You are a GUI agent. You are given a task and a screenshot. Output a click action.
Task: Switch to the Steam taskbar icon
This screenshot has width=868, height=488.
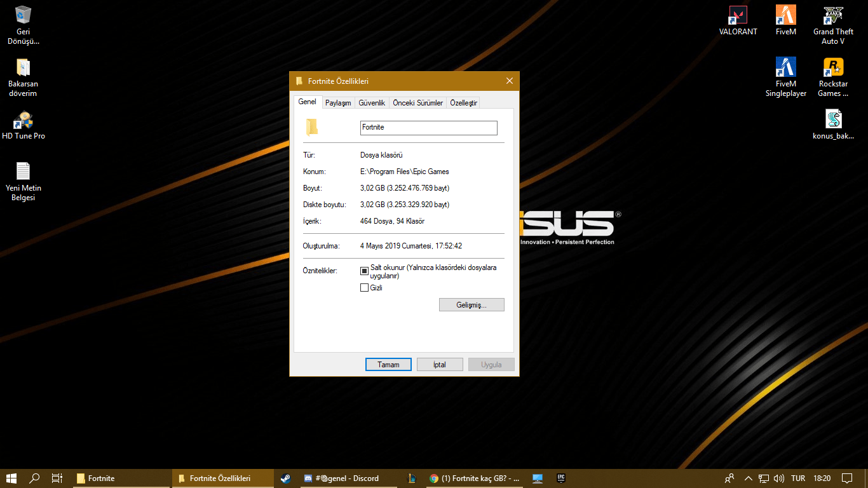click(x=285, y=478)
